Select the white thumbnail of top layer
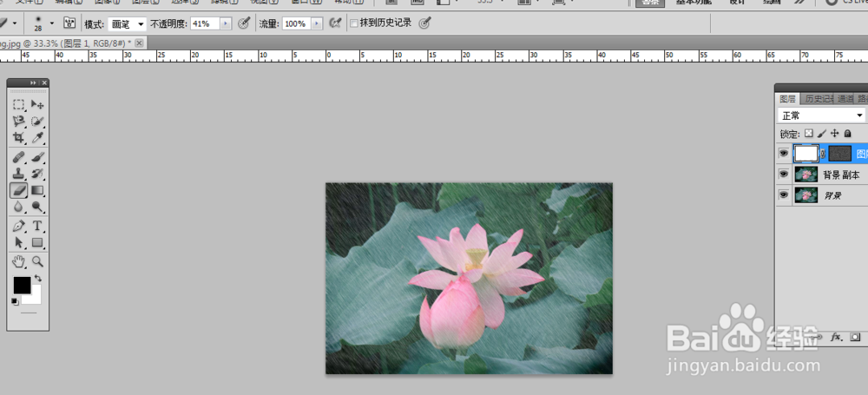868x395 pixels. click(806, 154)
